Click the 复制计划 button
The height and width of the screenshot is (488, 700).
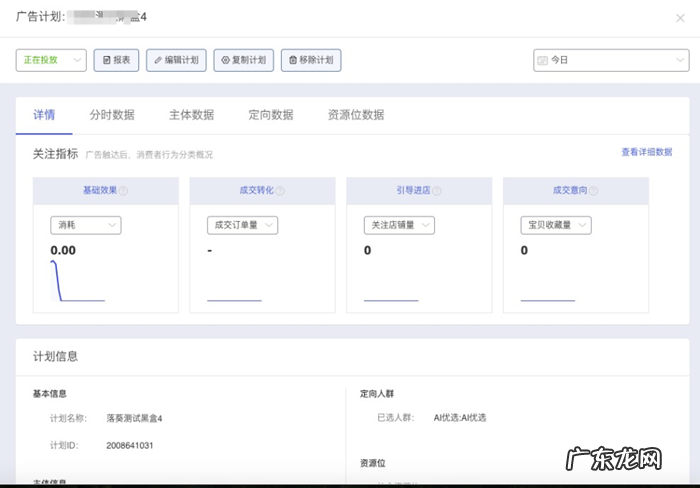(244, 60)
